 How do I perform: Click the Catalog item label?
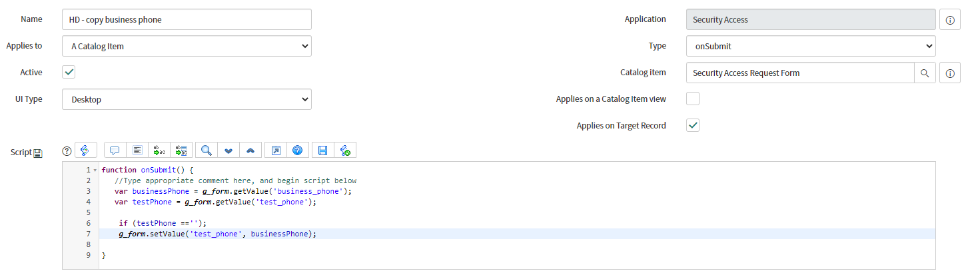click(x=643, y=72)
